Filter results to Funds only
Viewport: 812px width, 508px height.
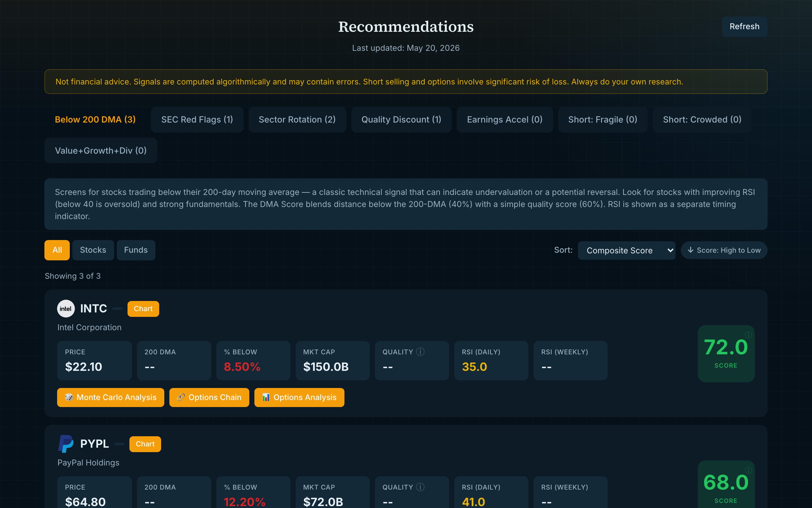coord(136,250)
